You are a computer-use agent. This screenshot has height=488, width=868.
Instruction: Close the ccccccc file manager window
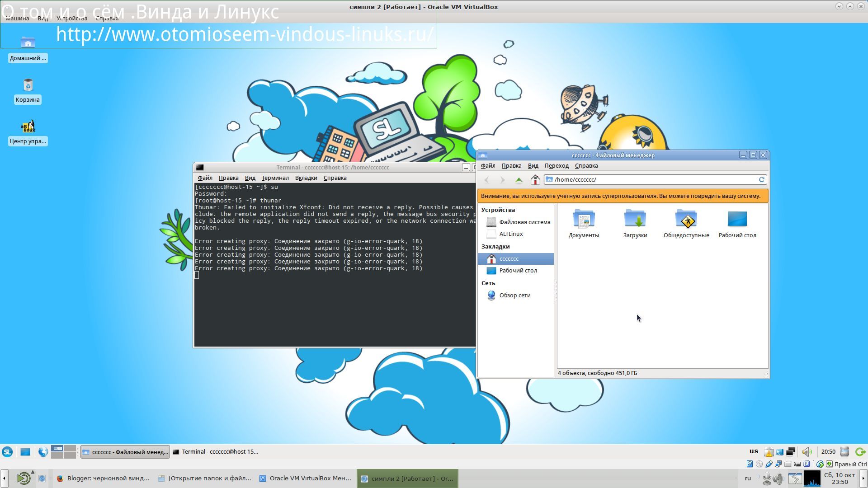[x=763, y=155]
